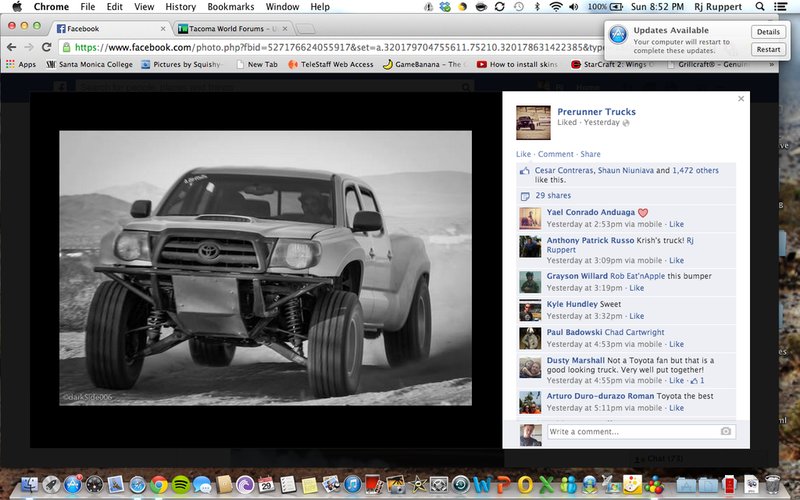Click the Wi-Fi icon in menu bar
The image size is (800, 500).
click(x=556, y=7)
